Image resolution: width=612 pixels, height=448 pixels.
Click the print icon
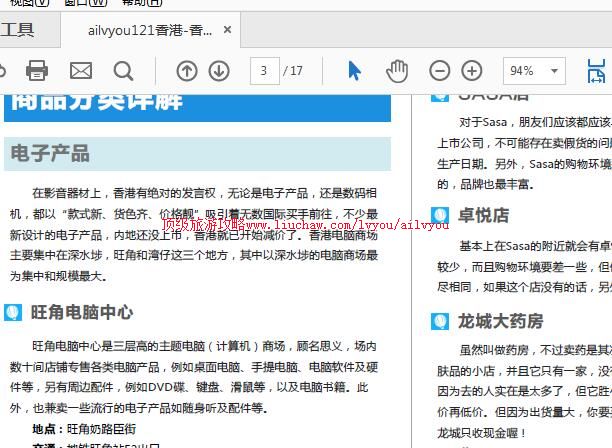(x=37, y=70)
